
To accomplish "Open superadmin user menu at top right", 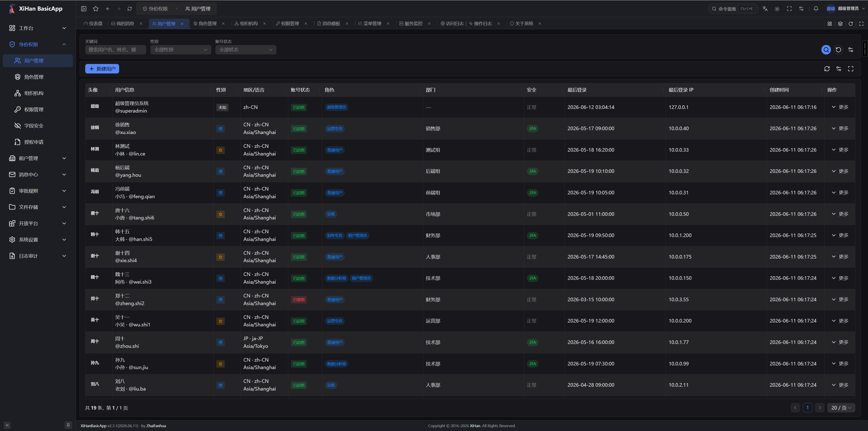I will click(845, 9).
